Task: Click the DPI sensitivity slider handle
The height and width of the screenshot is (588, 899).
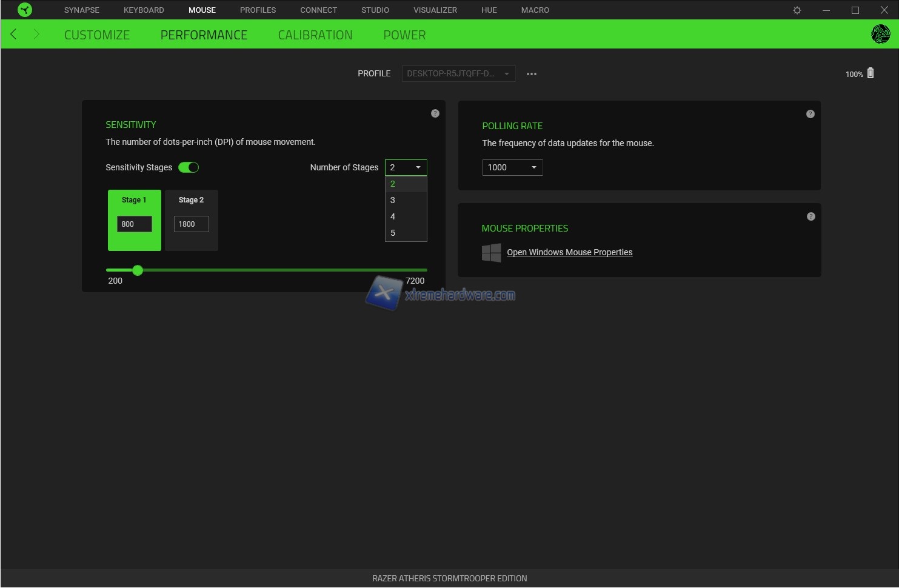Action: 138,270
